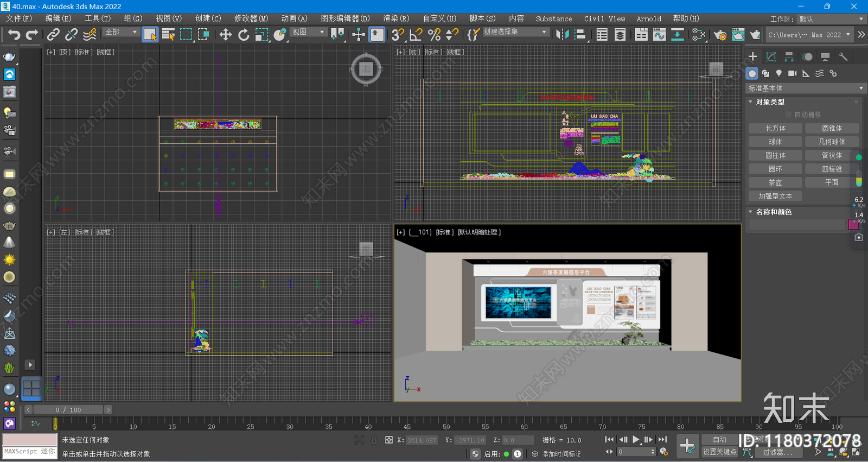Select the Move tool
The image size is (868, 462).
(225, 35)
